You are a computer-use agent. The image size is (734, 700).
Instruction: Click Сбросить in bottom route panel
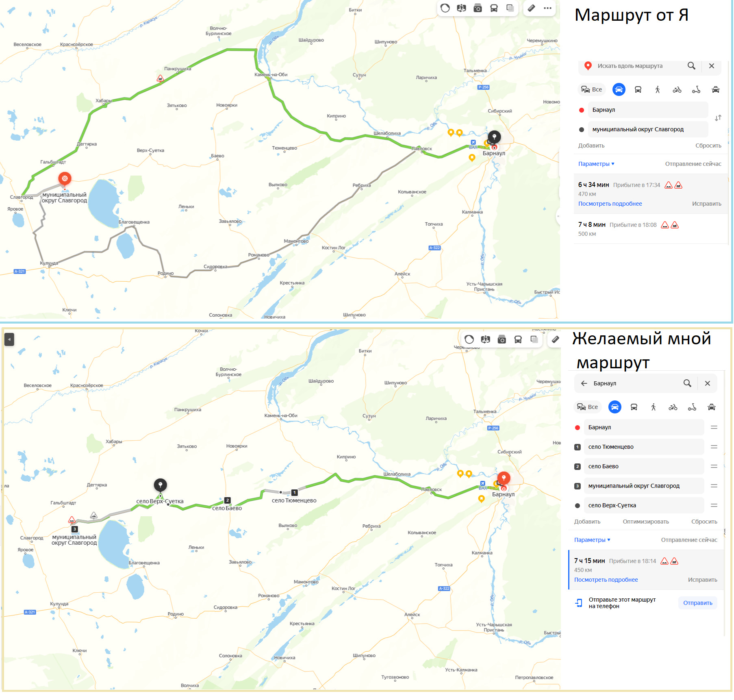click(x=704, y=522)
